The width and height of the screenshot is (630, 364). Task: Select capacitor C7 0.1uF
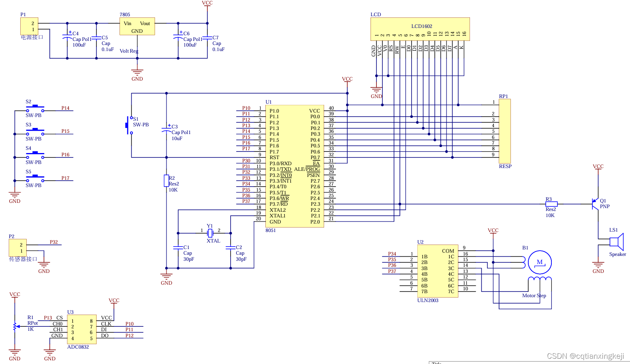pos(207,38)
